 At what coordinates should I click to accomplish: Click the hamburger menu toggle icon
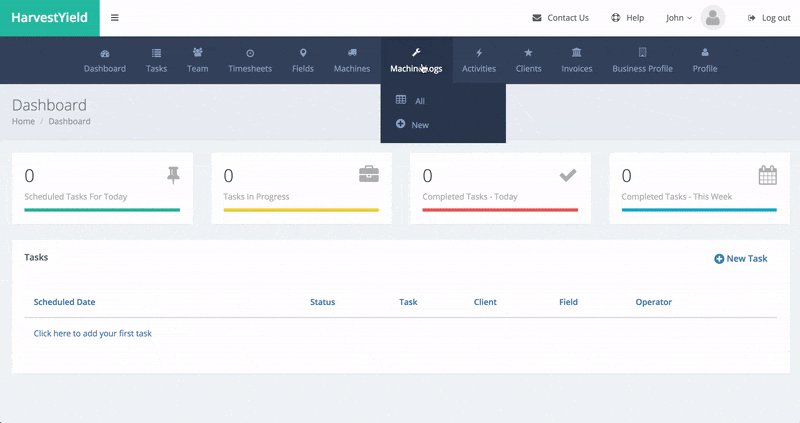pos(115,18)
